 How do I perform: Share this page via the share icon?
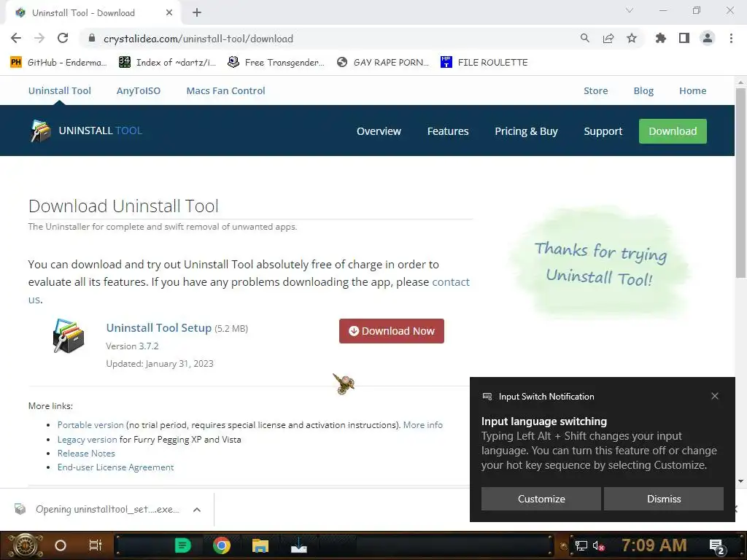608,39
